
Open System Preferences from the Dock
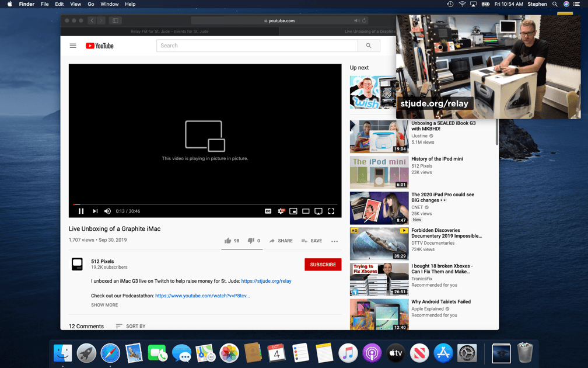[x=467, y=353]
